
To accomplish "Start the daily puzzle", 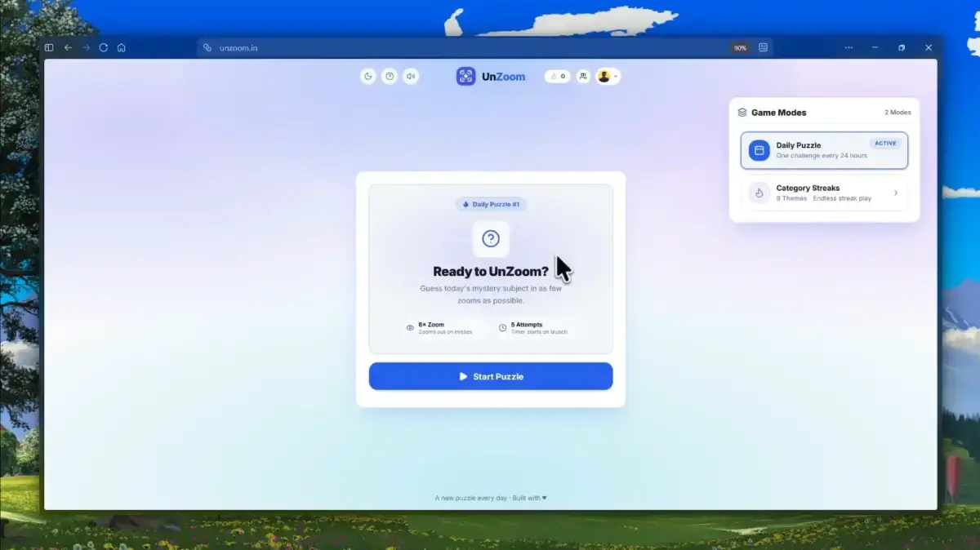I will click(491, 376).
